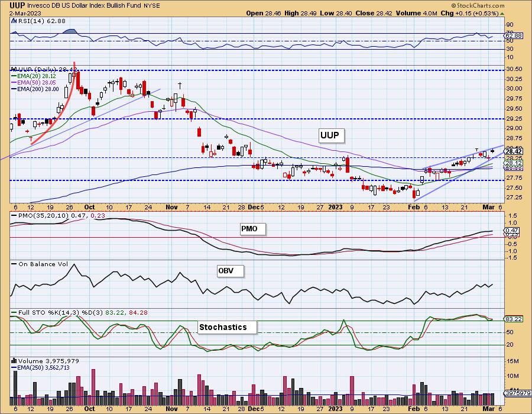
Task: Click the 'OBV' annotation box
Action: point(230,271)
